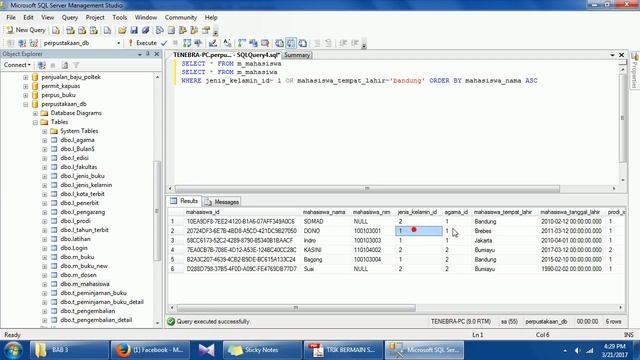Open the Community menu
This screenshot has width=640, height=360.
(180, 18)
